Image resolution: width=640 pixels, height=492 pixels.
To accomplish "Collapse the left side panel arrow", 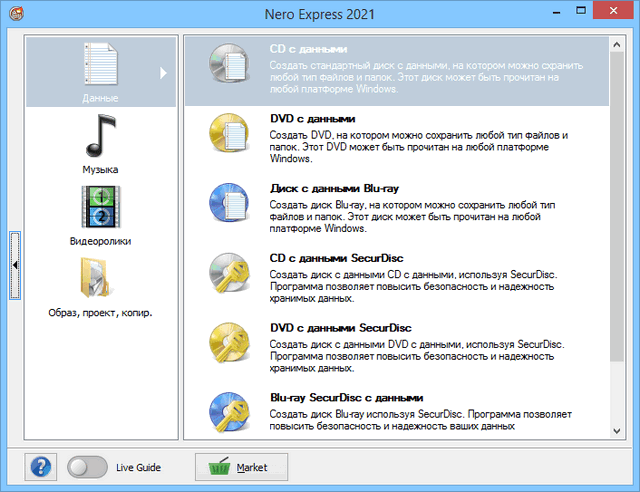I will (15, 264).
